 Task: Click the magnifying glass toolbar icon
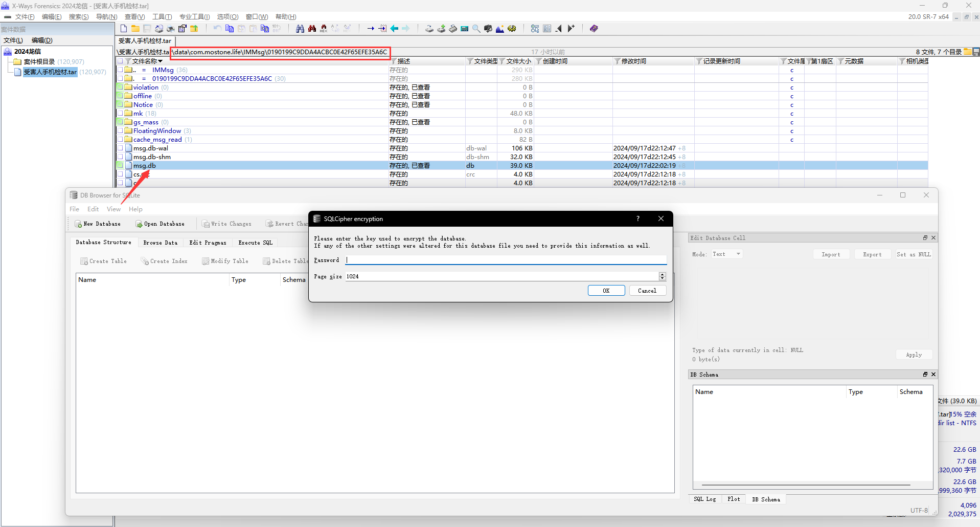476,29
